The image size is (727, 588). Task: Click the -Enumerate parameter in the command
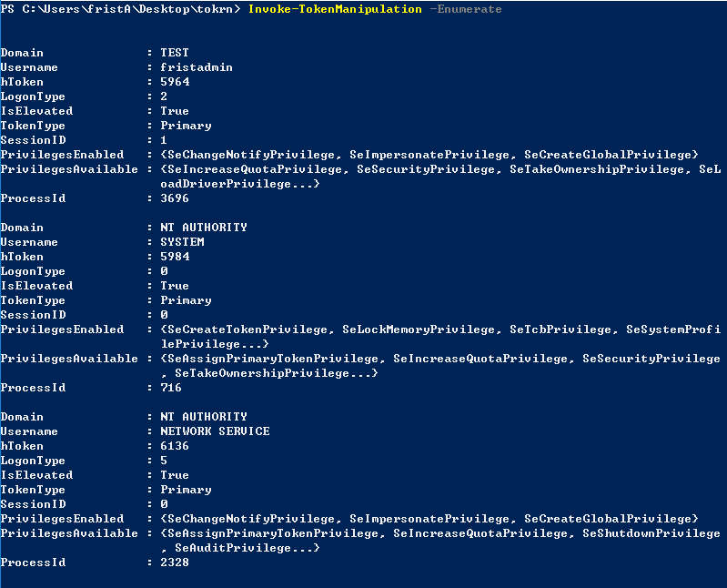pyautogui.click(x=466, y=9)
